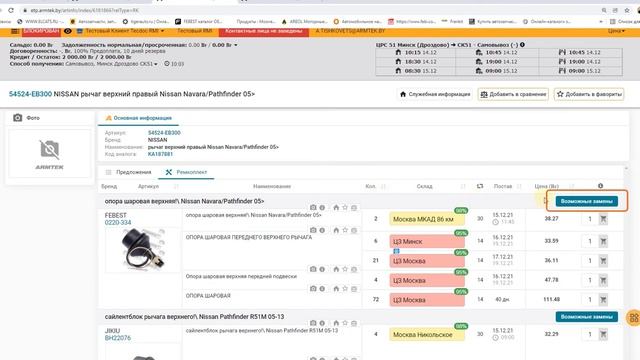Click info icon in table header
Viewport: 640px width, 360px height.
(600, 186)
